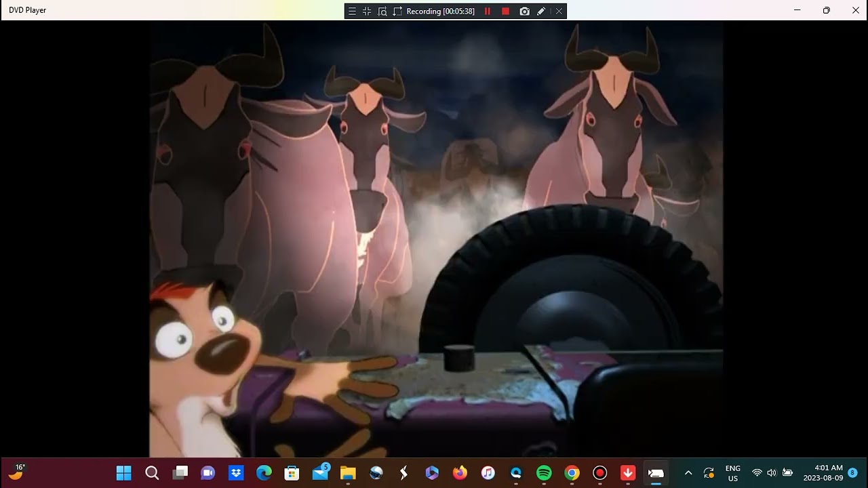
Task: Show hidden system tray icons
Action: (x=688, y=473)
